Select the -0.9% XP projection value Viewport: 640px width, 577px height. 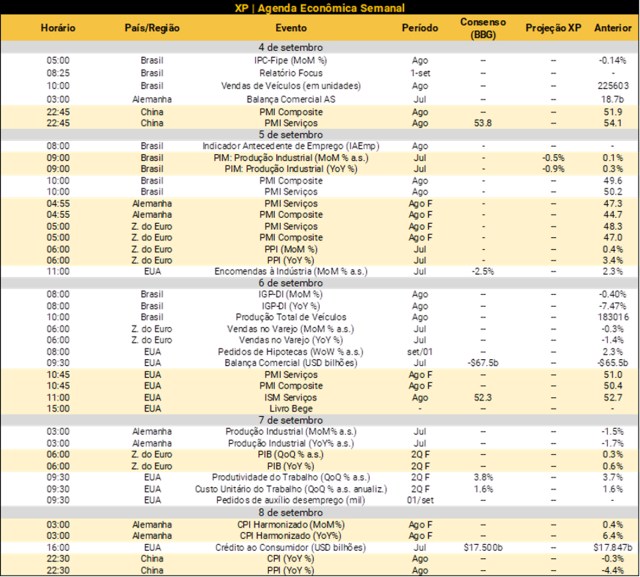pyautogui.click(x=552, y=168)
